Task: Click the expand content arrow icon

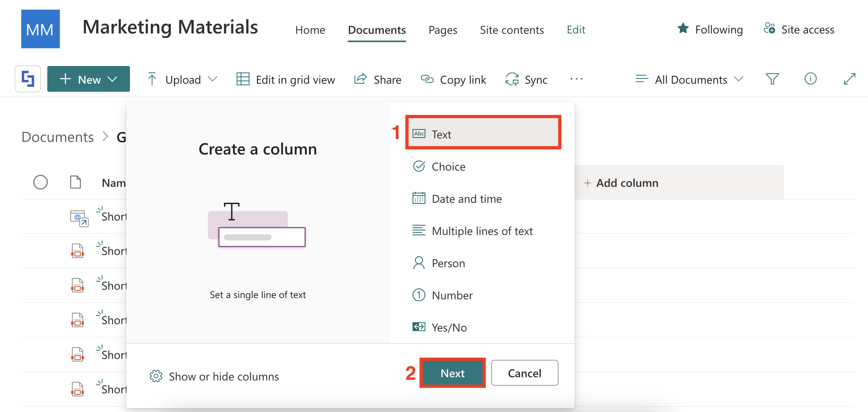Action: 849,79
